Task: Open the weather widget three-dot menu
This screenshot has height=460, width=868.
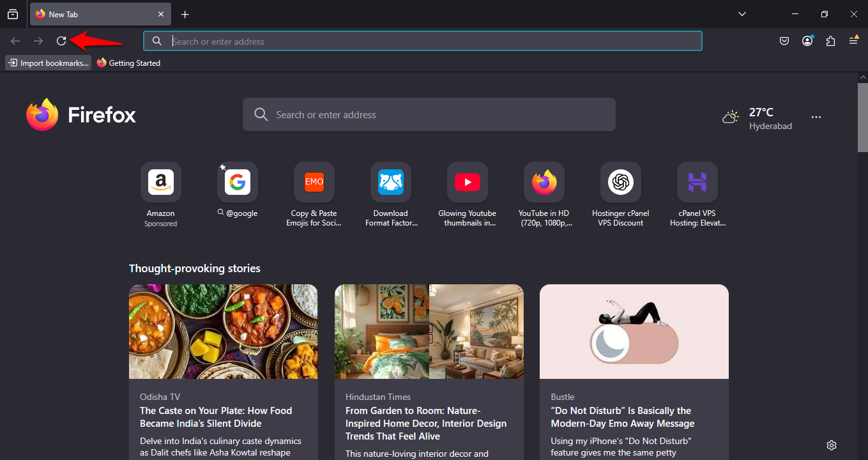Action: coord(816,117)
